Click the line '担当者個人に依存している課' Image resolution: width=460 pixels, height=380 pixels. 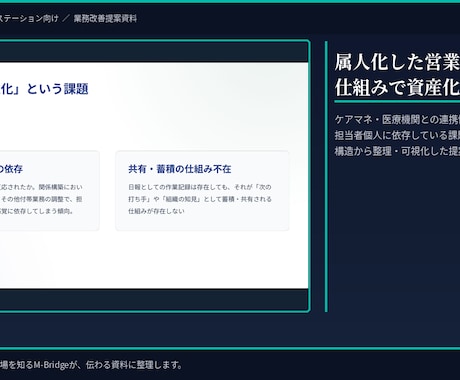coord(397,135)
